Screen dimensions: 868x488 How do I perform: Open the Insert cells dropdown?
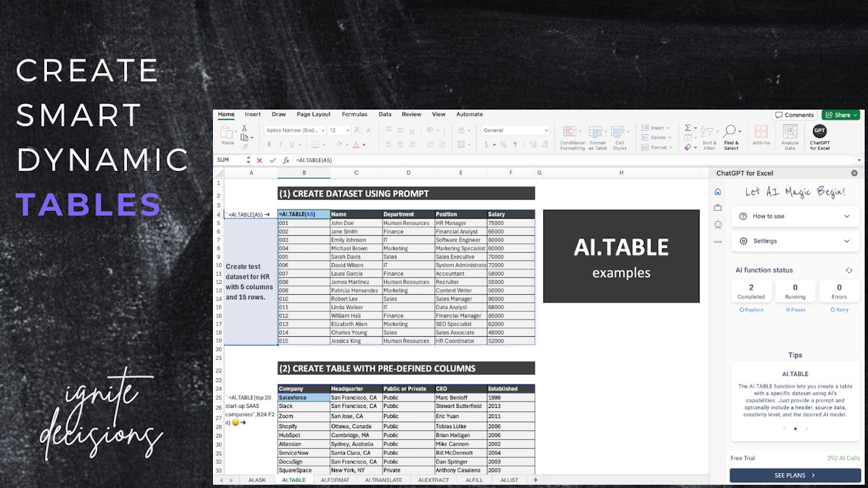656,128
